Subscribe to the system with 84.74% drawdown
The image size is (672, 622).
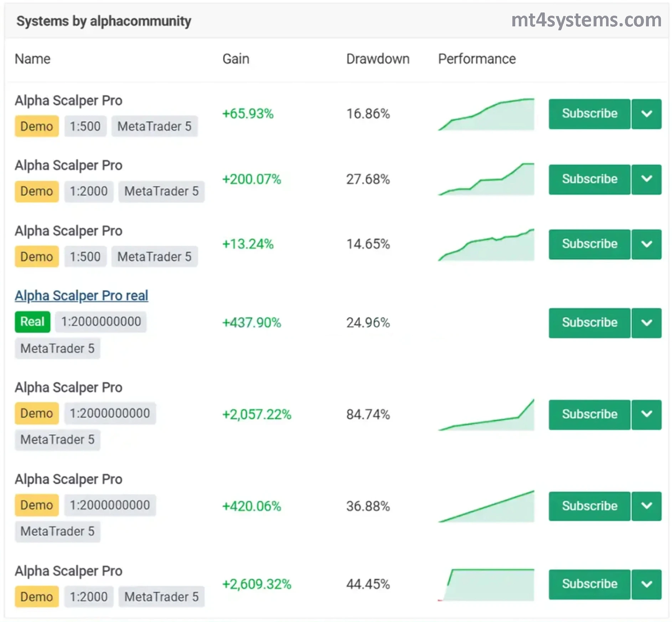[x=589, y=414]
